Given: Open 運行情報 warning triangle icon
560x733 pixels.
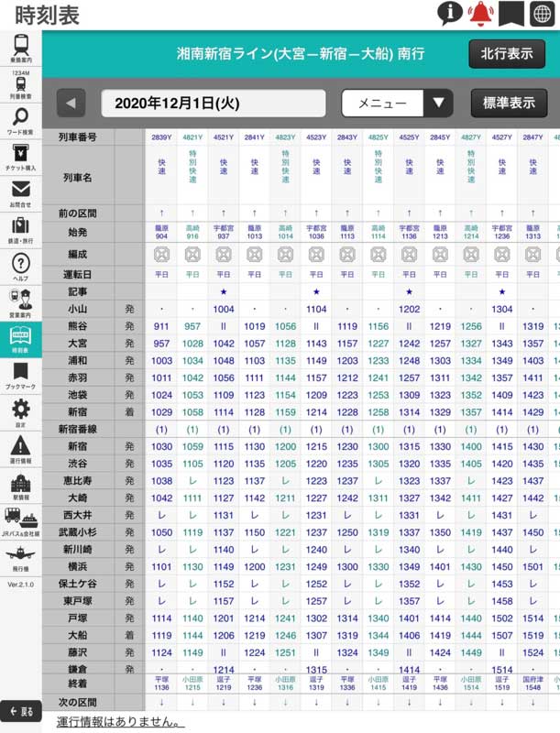Looking at the screenshot, I should [x=21, y=449].
